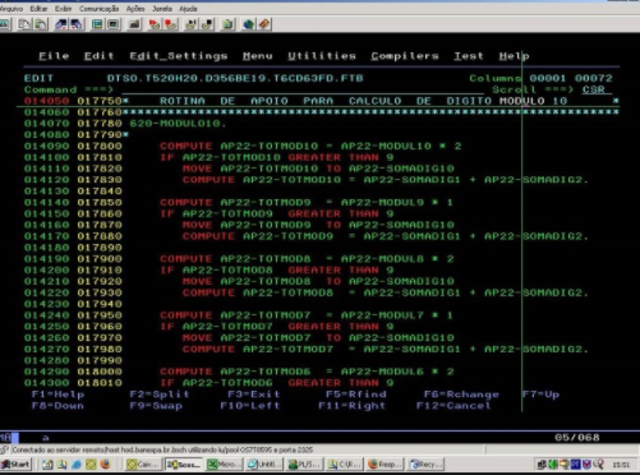
Task: Open the Editar menu
Action: point(39,9)
